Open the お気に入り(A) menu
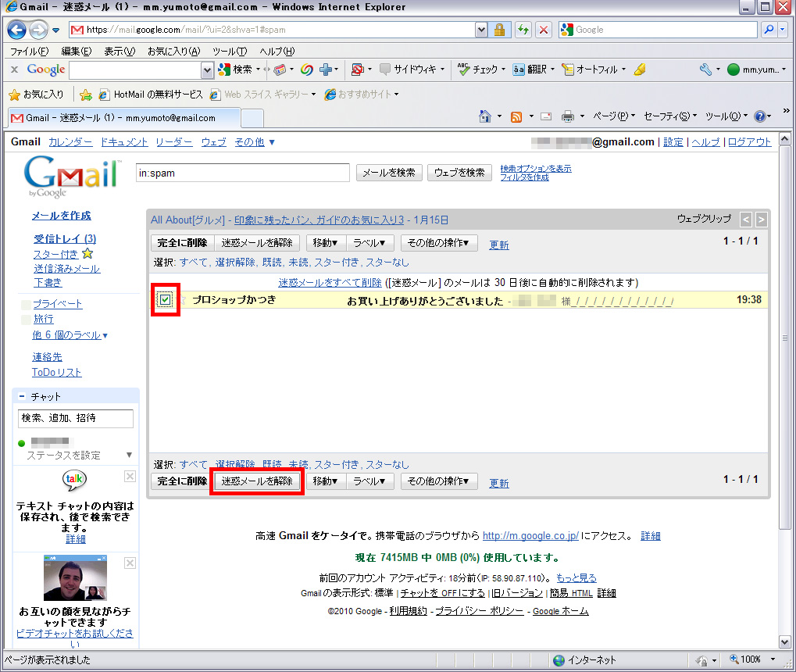The width and height of the screenshot is (796, 672). pos(174,52)
